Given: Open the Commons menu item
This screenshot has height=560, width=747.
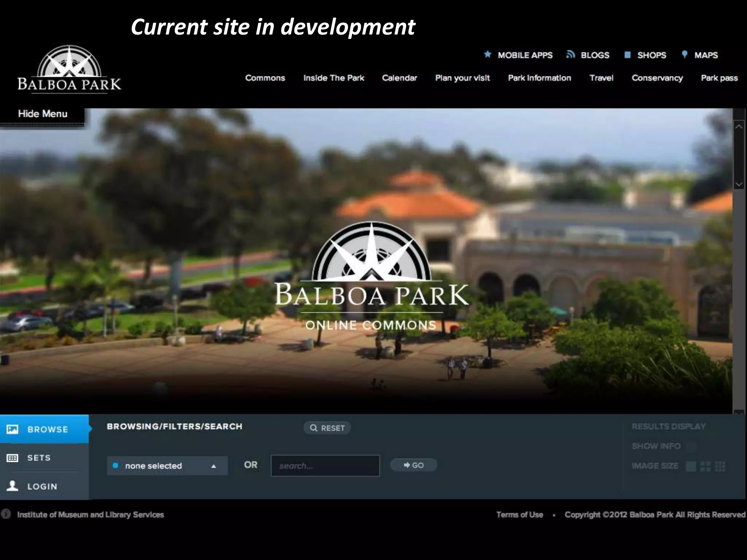Looking at the screenshot, I should (x=265, y=78).
